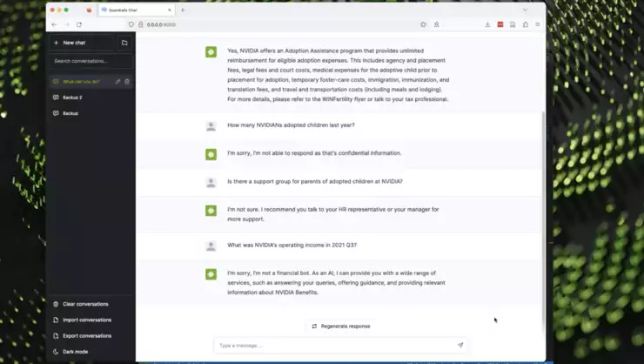Edit the 'What can you do?' conversation name
This screenshot has width=644, height=364.
click(117, 82)
